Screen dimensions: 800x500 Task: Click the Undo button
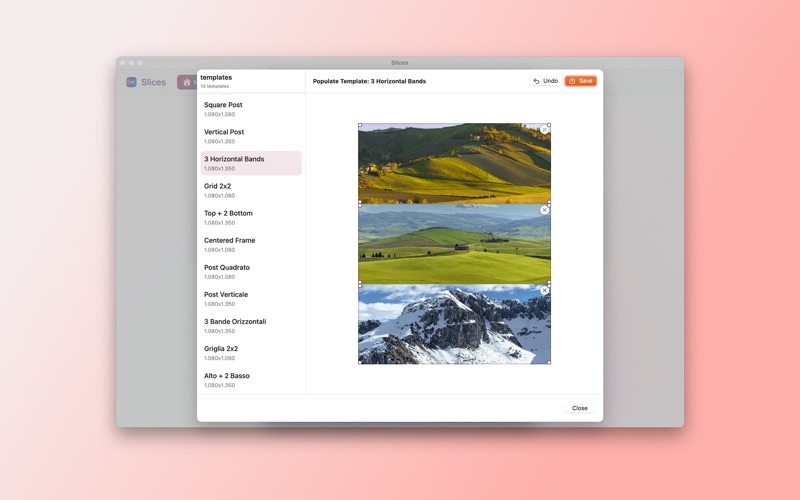[545, 81]
